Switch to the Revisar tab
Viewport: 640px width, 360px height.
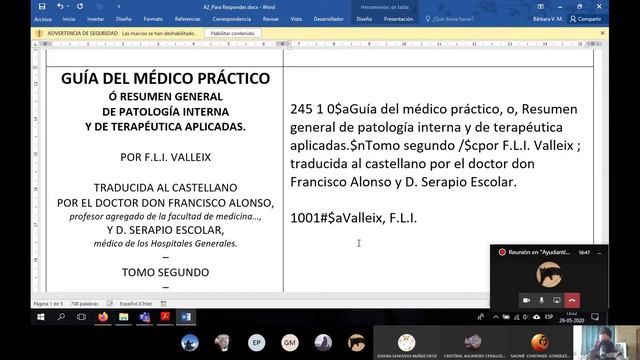coord(271,19)
